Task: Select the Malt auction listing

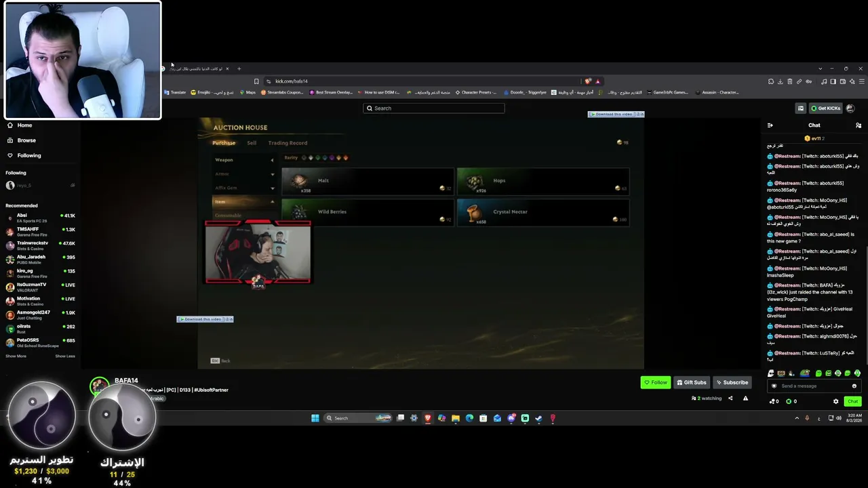Action: point(368,181)
